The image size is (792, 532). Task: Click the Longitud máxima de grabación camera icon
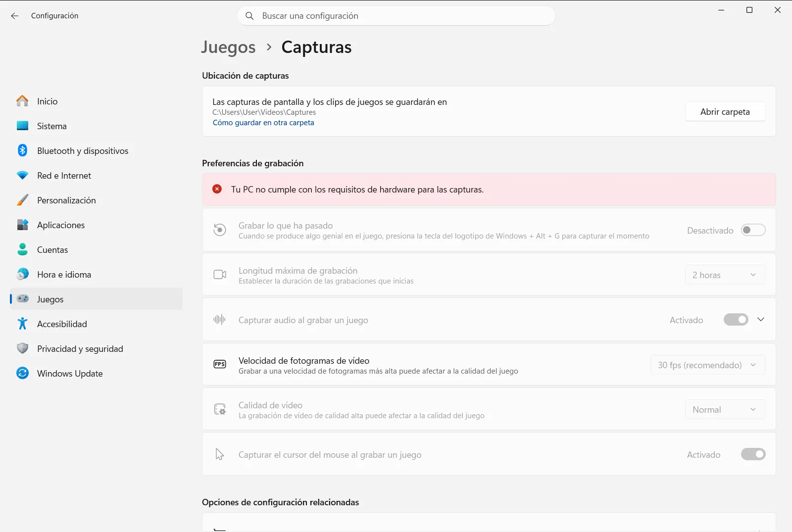220,275
